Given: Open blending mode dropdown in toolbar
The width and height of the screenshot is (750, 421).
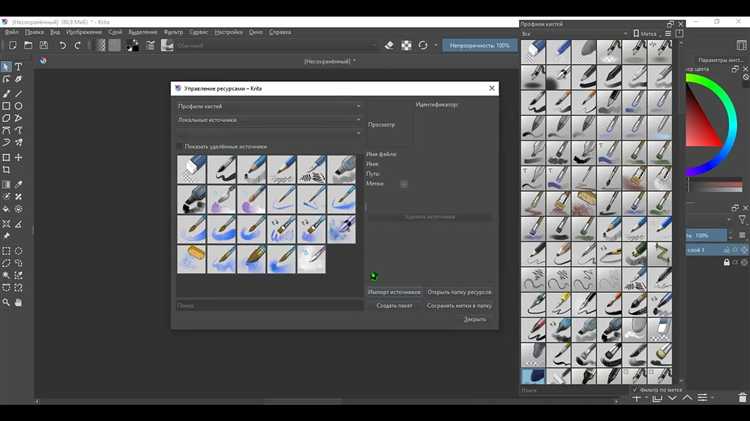Looking at the screenshot, I should tap(276, 45).
